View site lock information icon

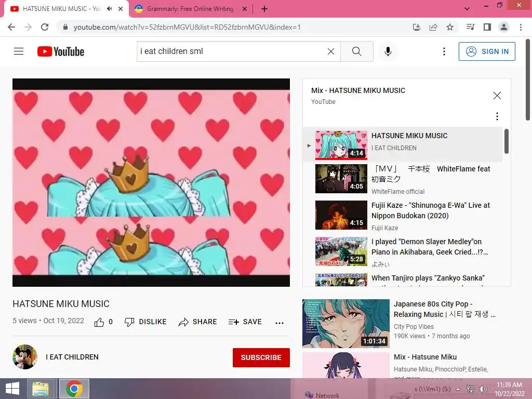coord(65,27)
